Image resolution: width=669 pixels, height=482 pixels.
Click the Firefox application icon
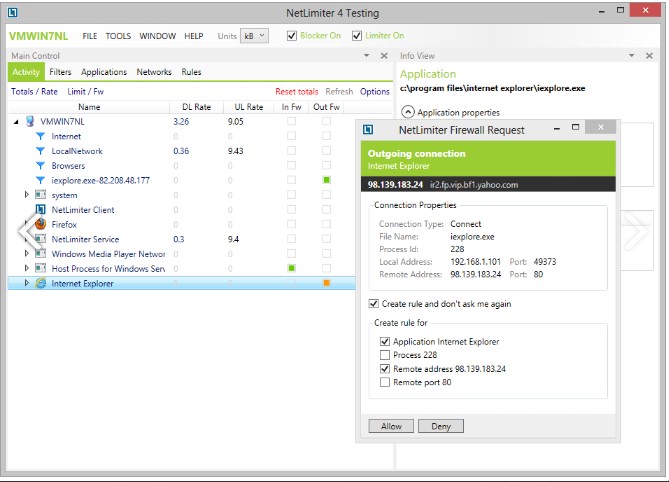click(41, 224)
